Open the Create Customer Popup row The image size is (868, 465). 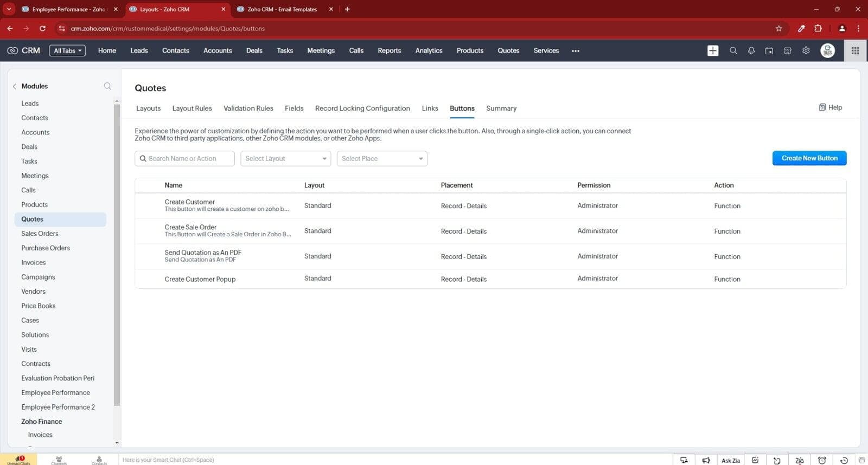coord(490,279)
